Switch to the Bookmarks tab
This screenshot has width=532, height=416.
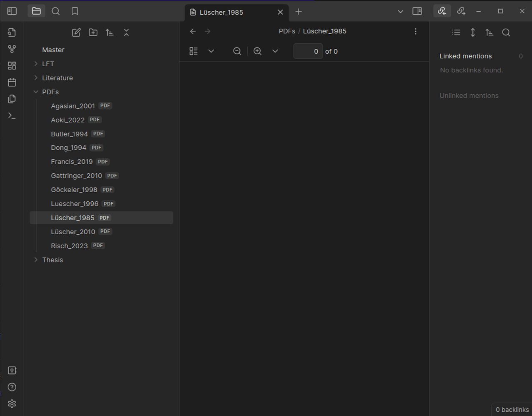coord(75,11)
